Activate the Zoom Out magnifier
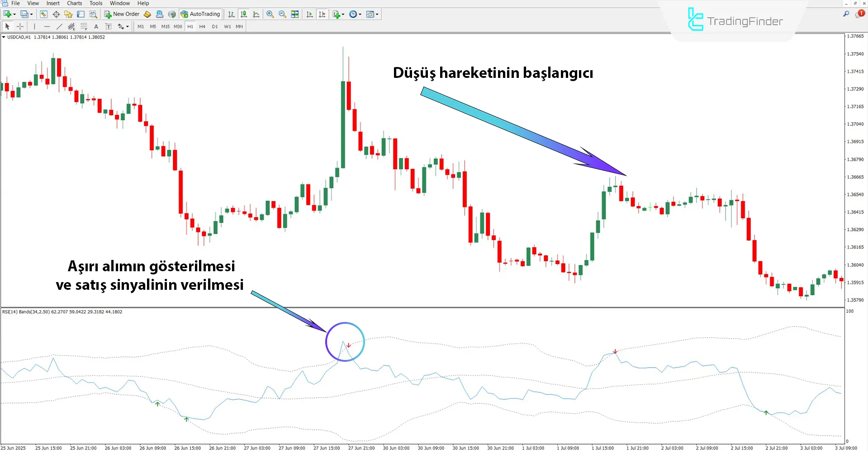The height and width of the screenshot is (451, 868). click(282, 14)
